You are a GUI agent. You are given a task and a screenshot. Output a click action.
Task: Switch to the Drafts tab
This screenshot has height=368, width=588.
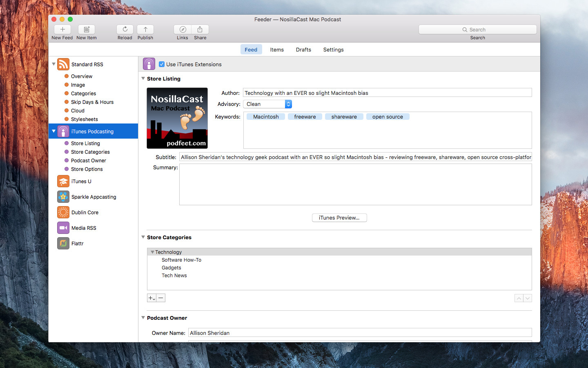pyautogui.click(x=303, y=49)
